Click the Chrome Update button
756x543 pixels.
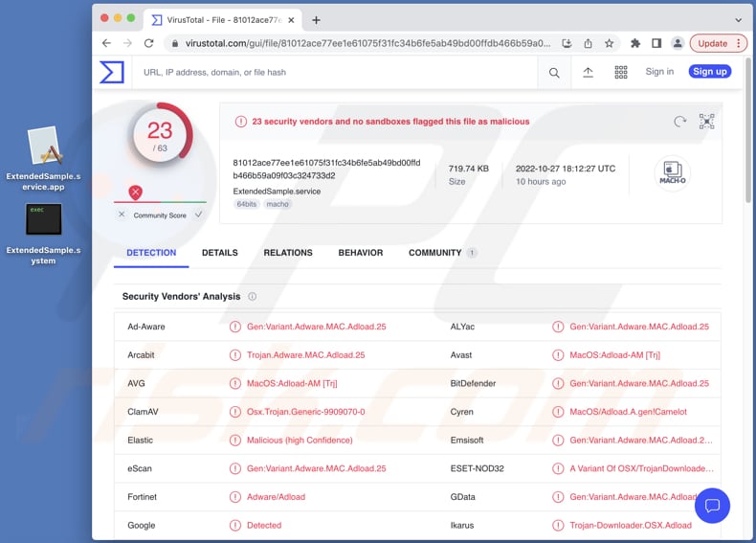pos(719,43)
